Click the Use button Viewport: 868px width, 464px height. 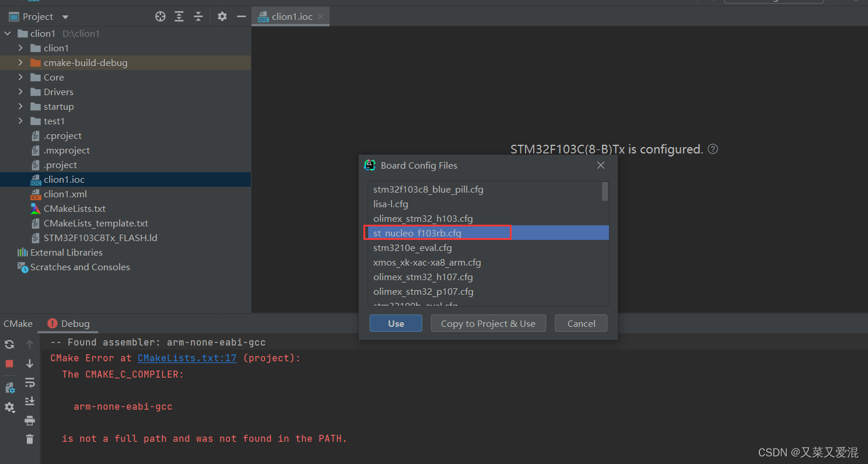point(396,323)
